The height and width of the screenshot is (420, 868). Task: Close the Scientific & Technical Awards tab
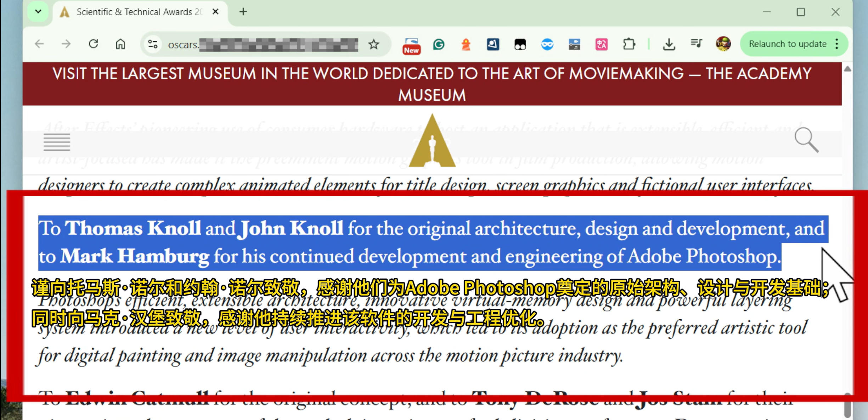pyautogui.click(x=215, y=12)
